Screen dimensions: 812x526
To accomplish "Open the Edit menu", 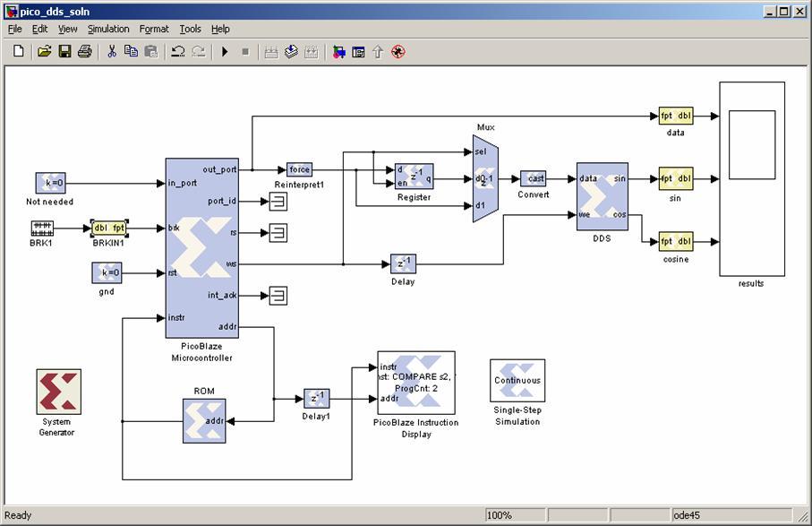I will click(x=40, y=29).
